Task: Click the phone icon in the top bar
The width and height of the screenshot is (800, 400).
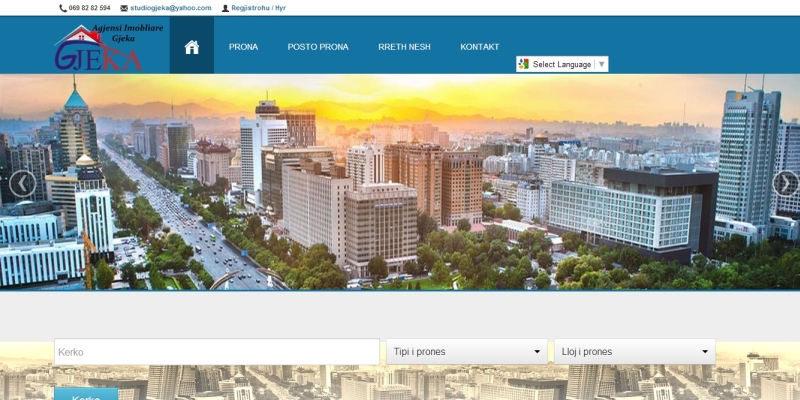Action: [63, 8]
